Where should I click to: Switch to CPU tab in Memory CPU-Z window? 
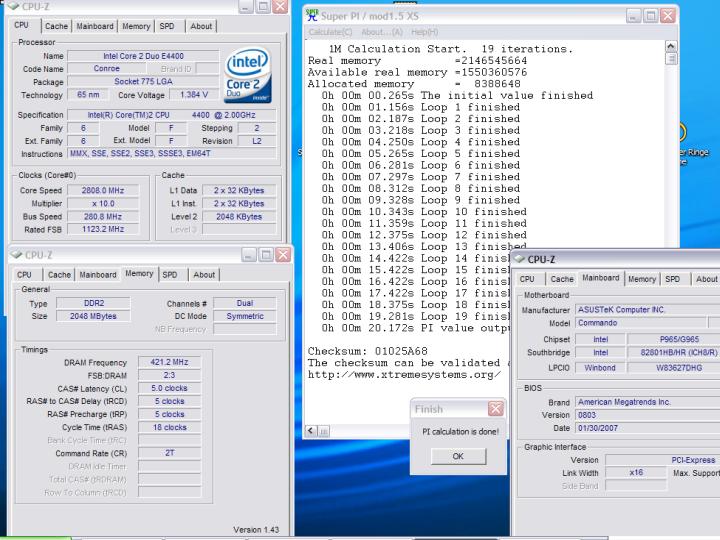(x=24, y=275)
